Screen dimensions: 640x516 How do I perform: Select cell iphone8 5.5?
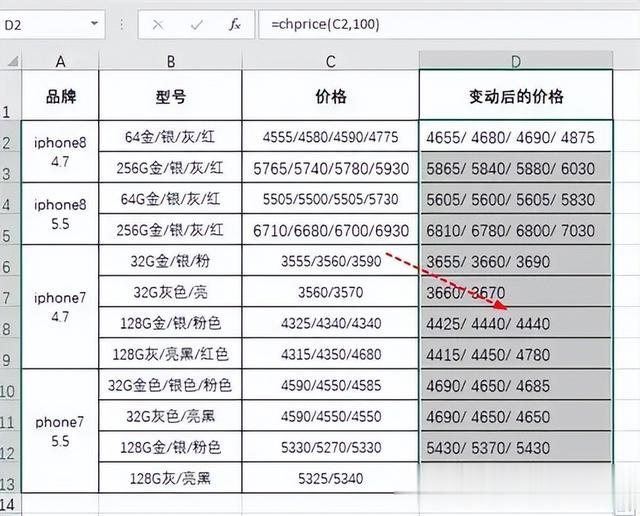pos(60,214)
